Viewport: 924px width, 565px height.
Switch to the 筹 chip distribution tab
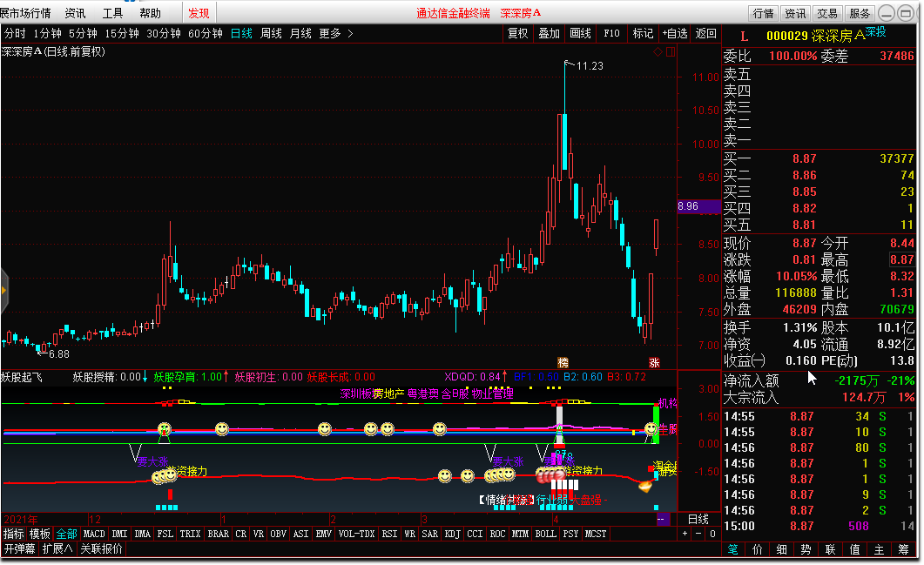(903, 549)
